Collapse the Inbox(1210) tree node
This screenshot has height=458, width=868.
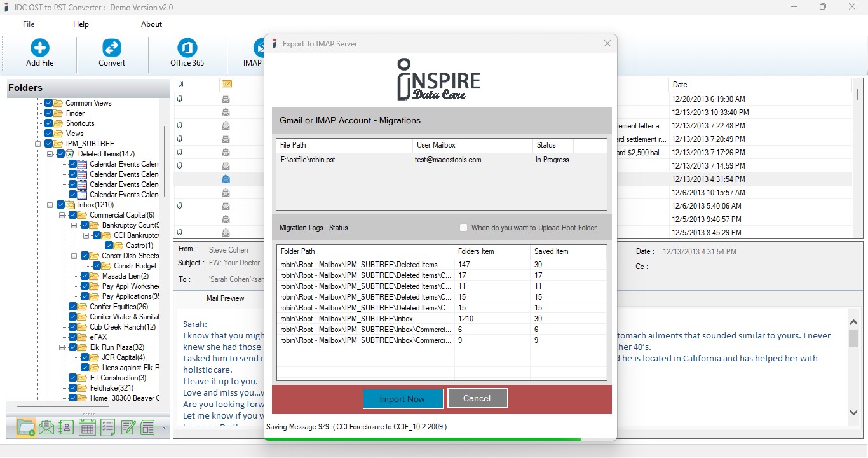click(50, 205)
